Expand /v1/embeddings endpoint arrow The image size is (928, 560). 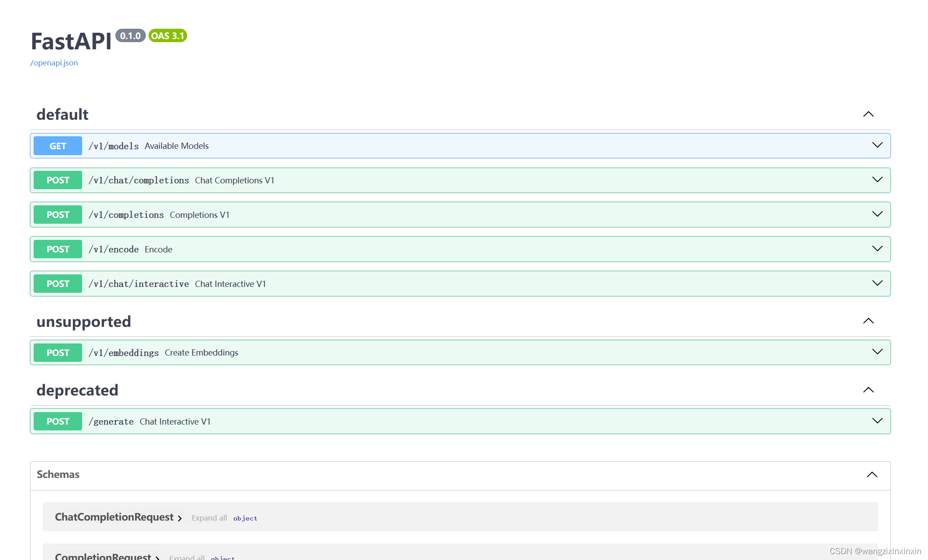coord(877,352)
